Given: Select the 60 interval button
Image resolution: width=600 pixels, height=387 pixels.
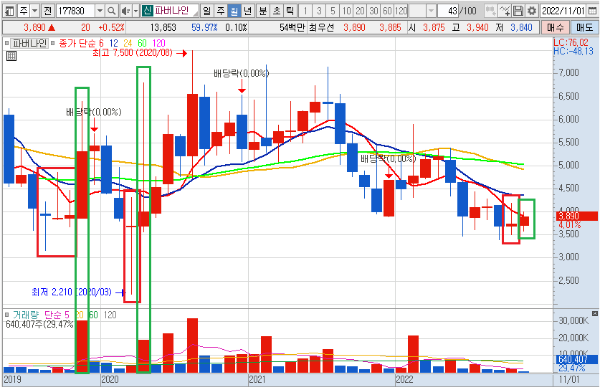Looking at the screenshot, I should tap(387, 11).
